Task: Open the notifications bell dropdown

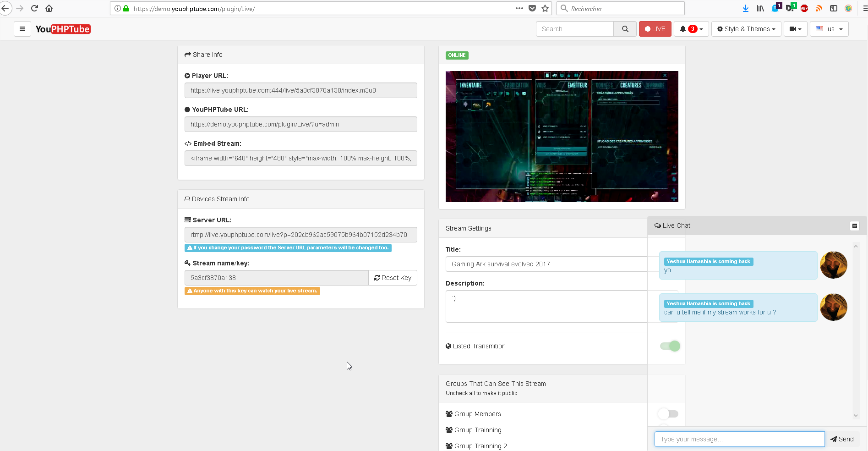Action: coord(691,29)
